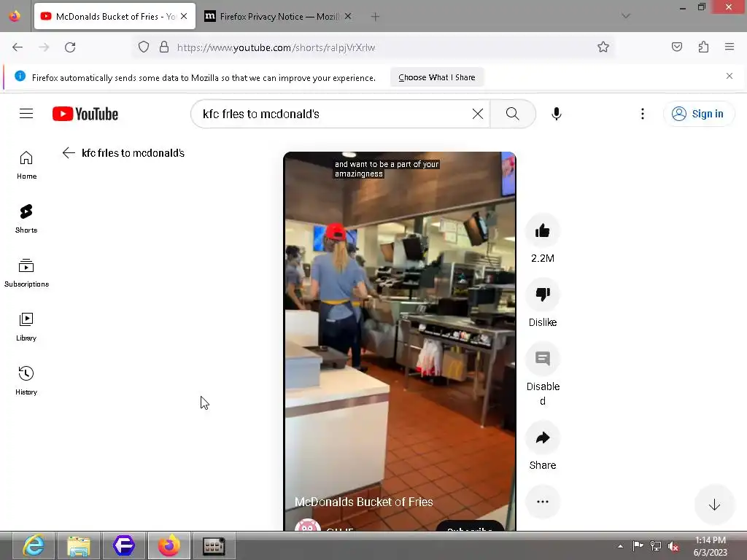Launch Internet Explorer from taskbar
This screenshot has width=747, height=560.
[34, 545]
